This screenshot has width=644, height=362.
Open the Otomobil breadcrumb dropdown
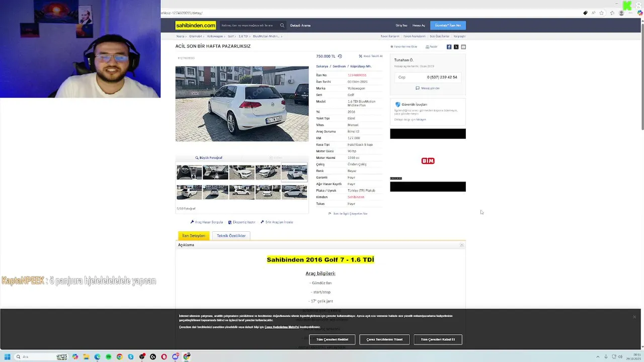click(x=196, y=36)
